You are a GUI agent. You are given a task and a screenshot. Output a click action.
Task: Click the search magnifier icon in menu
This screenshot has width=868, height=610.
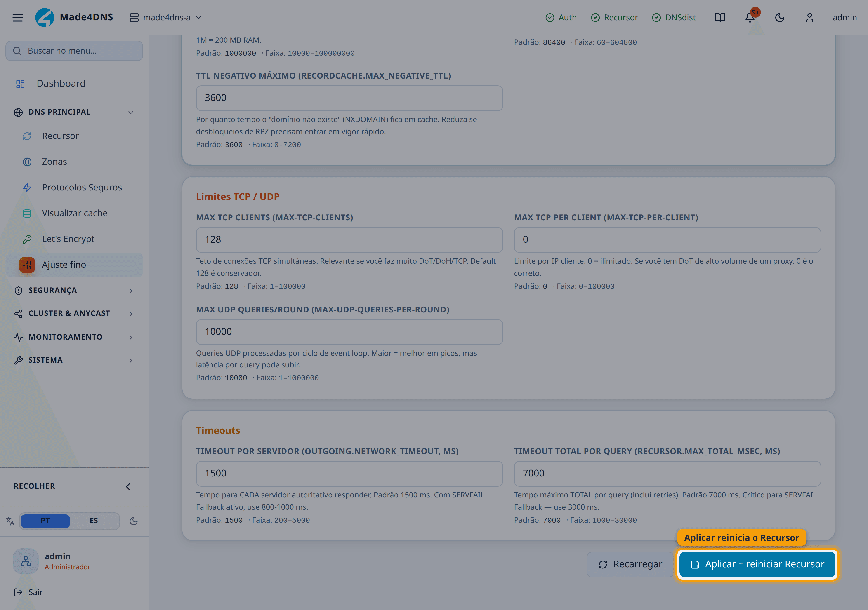17,51
